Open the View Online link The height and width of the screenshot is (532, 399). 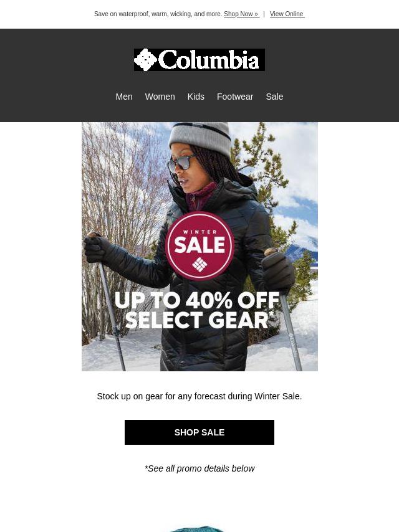[287, 14]
